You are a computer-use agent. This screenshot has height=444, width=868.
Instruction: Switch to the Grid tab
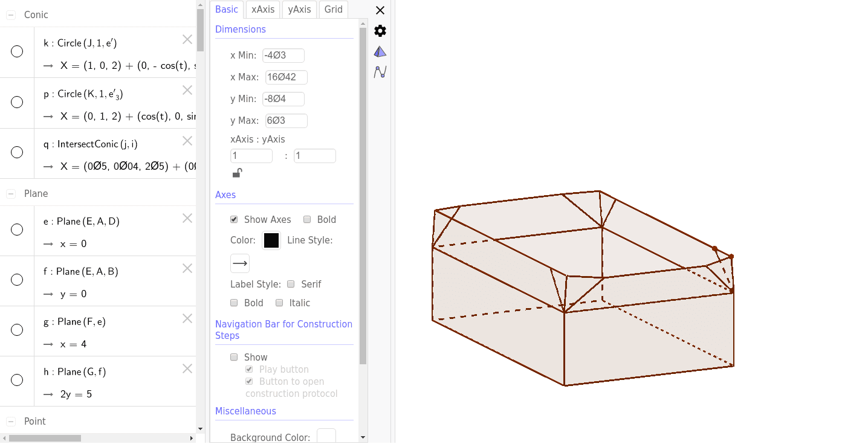[333, 9]
